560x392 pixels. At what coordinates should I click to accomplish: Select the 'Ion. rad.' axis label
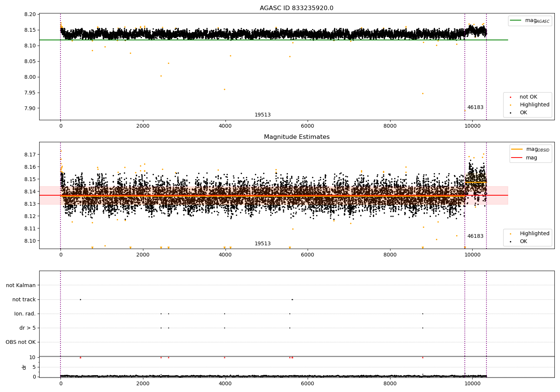point(25,314)
